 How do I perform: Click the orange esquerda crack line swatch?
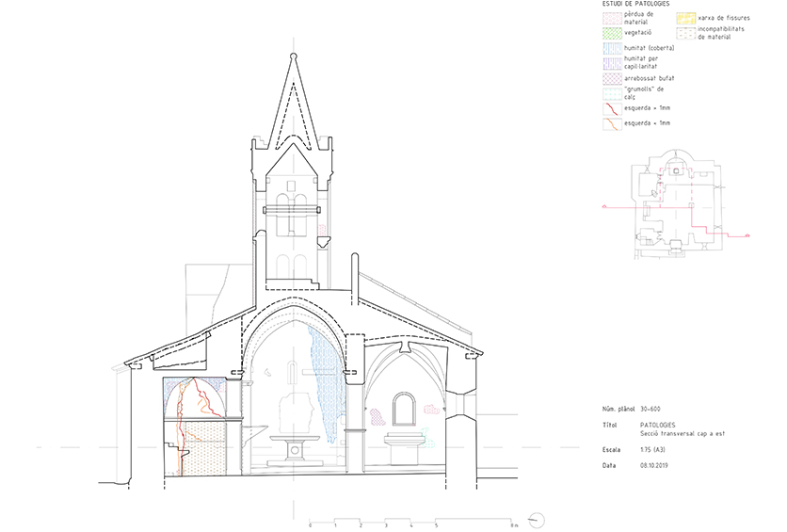(613, 122)
